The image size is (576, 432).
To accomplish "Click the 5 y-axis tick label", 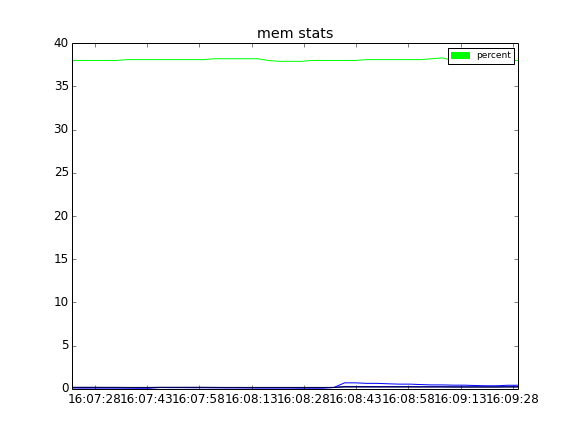I will click(x=65, y=345).
